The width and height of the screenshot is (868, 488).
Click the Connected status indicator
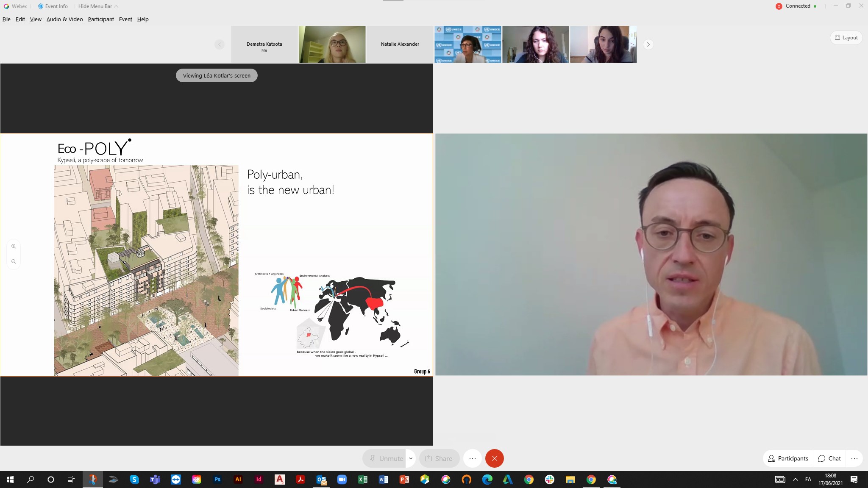(x=797, y=6)
